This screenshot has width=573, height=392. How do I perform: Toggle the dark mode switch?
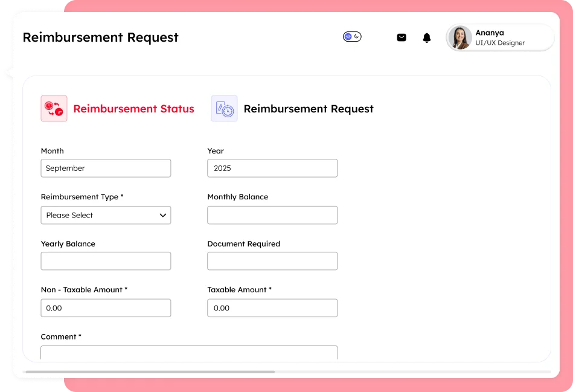(x=352, y=37)
